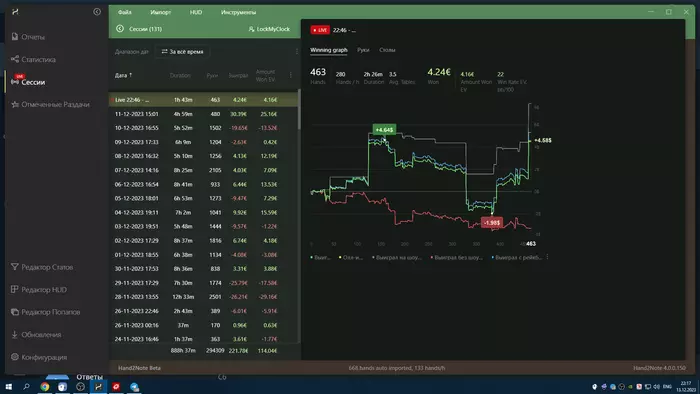Sort sessions by the Дата column
Screen dimensions: 700x394
point(123,75)
